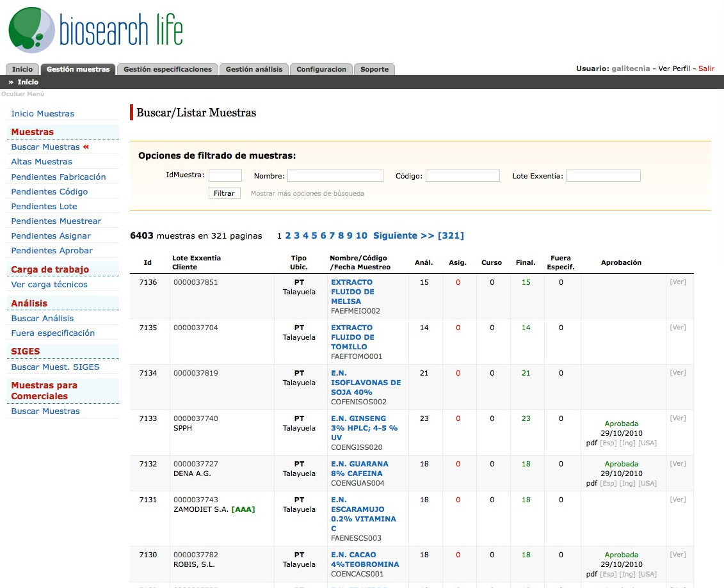Hide sidebar with Ocultar Menú
Viewport: 724px width, 588px height.
(x=22, y=93)
